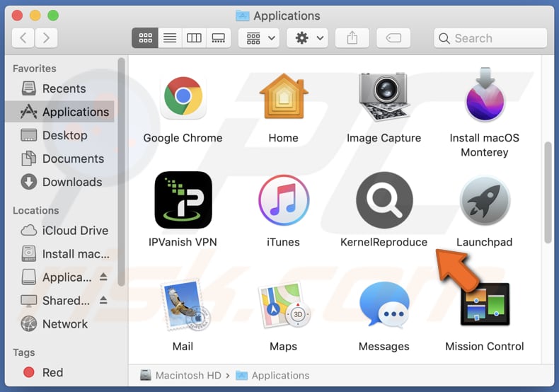Click Macintosh HD in the path bar

180,375
